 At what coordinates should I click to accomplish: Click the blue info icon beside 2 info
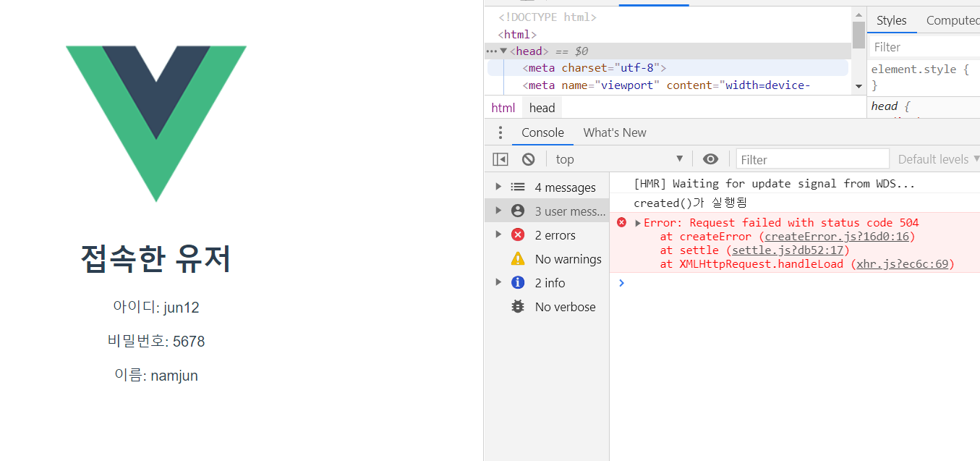[518, 282]
